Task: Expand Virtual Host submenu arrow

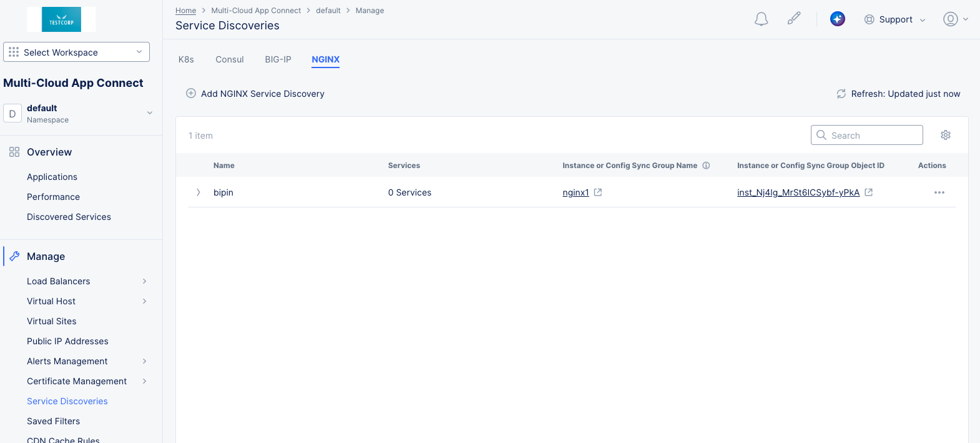Action: (145, 301)
